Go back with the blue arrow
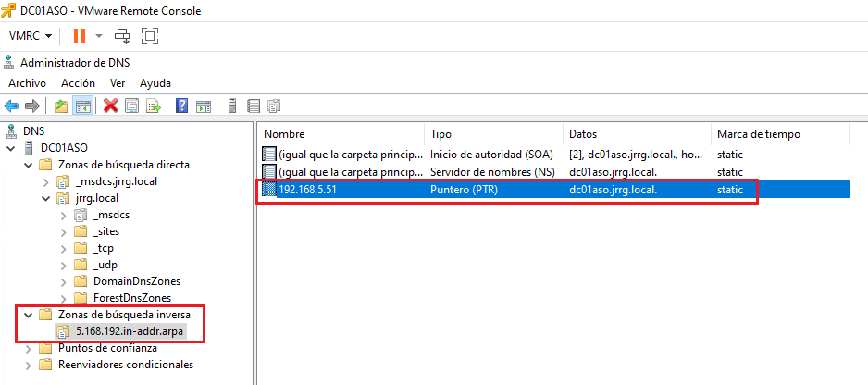 11,106
